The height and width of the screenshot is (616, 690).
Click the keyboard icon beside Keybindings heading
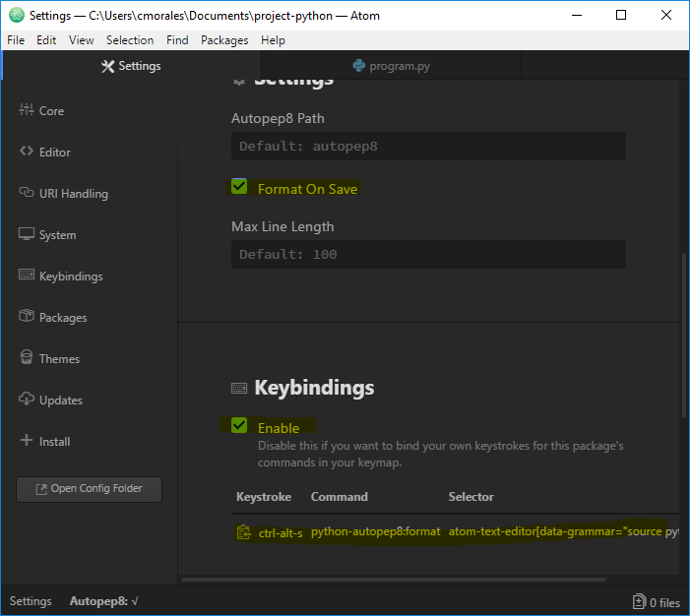[x=239, y=388]
